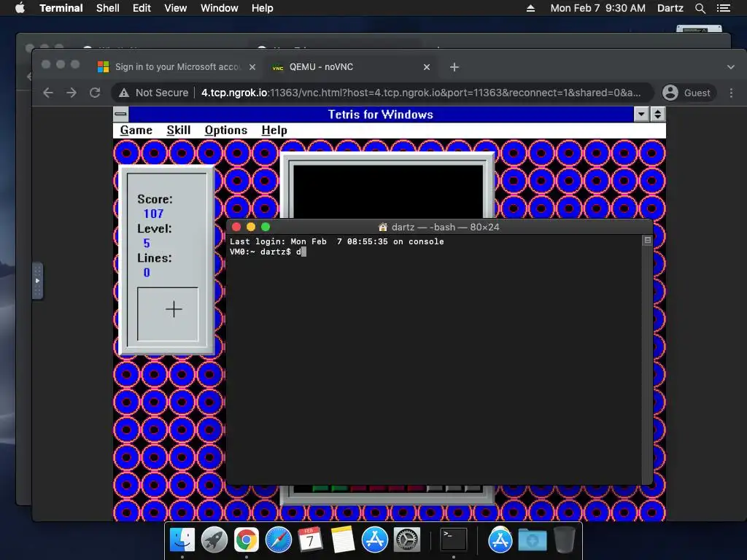747x560 pixels.
Task: Click the Lines value 0
Action: coord(147,273)
